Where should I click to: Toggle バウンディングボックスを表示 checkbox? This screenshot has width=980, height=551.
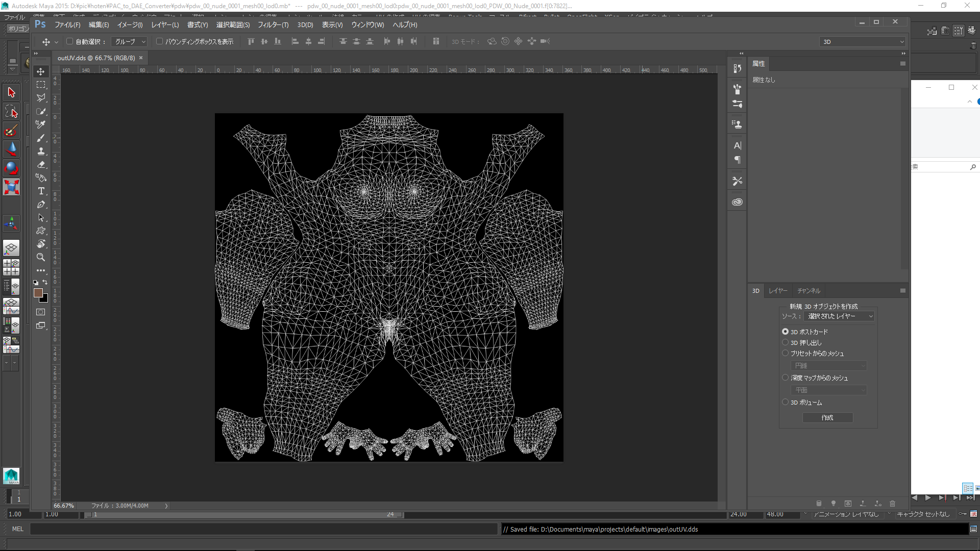(x=159, y=41)
